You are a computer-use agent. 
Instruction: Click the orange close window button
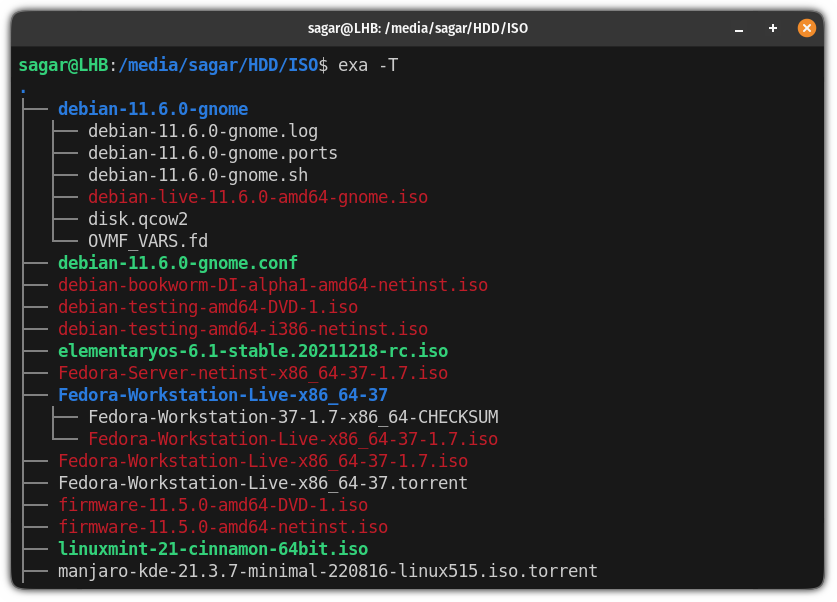click(806, 28)
